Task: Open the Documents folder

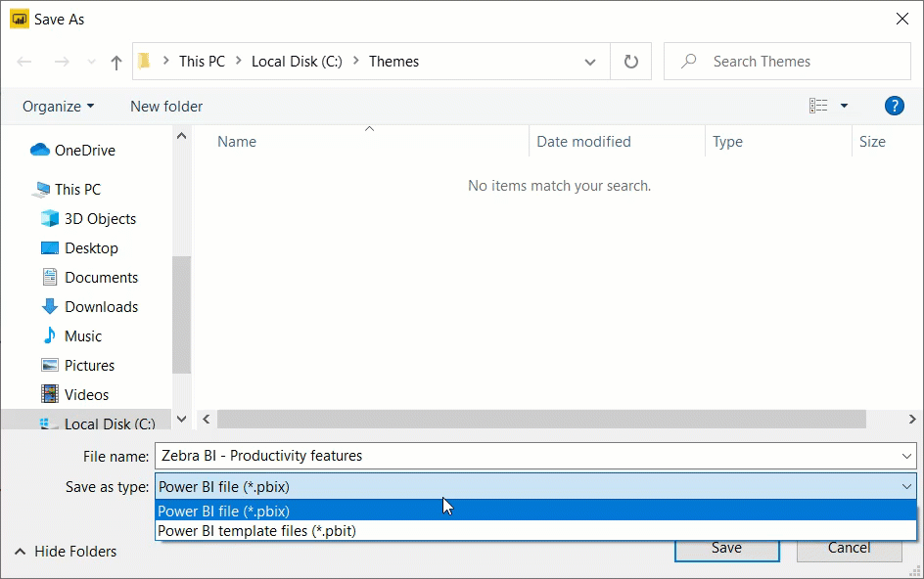Action: click(90, 278)
